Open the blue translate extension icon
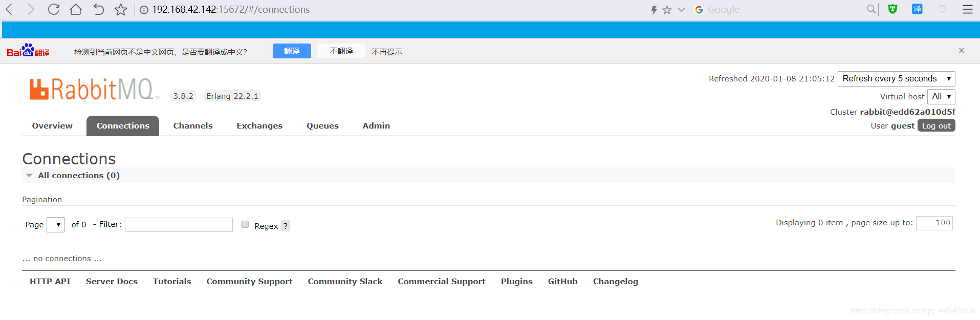Screen dimensions: 980x320 (x=917, y=9)
